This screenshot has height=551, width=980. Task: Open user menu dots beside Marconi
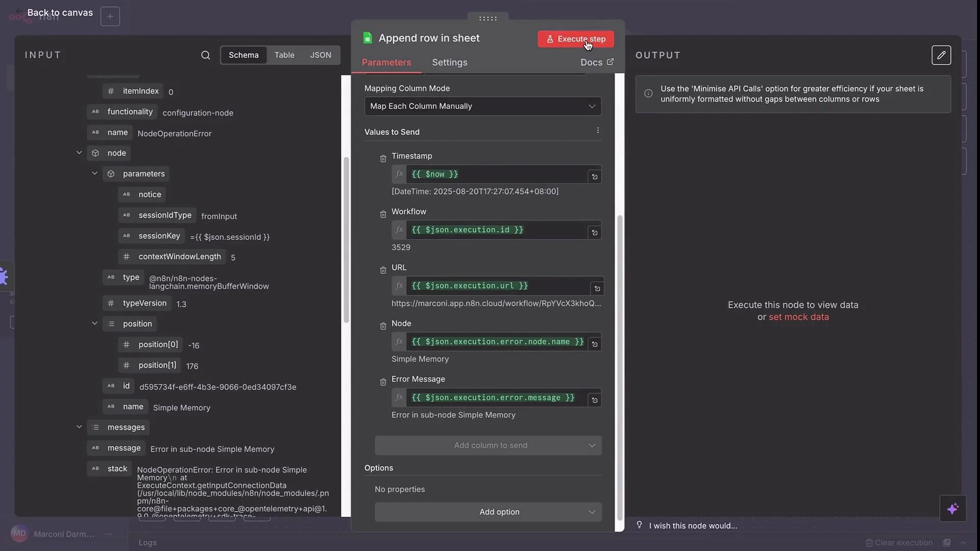(x=108, y=534)
